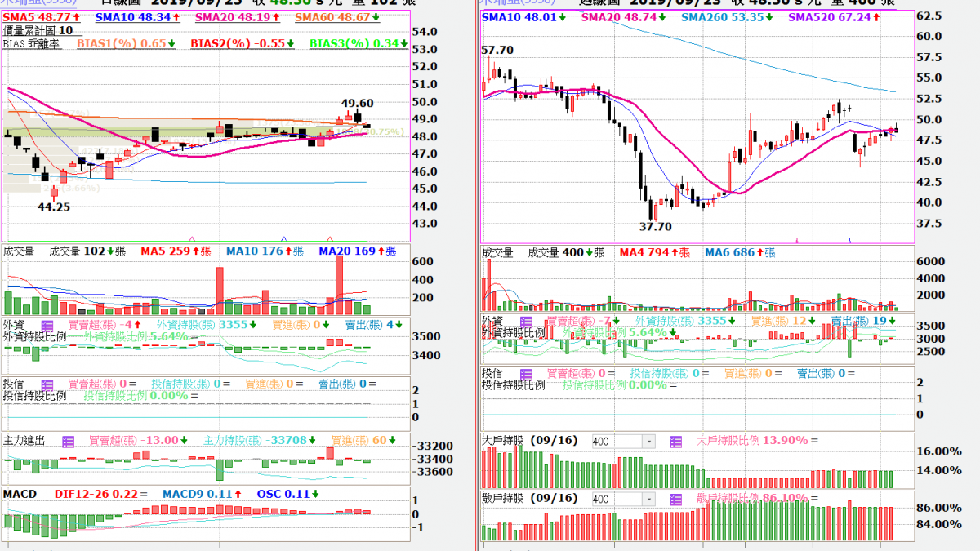Open settings icon beside 主力進出

[x=69, y=441]
